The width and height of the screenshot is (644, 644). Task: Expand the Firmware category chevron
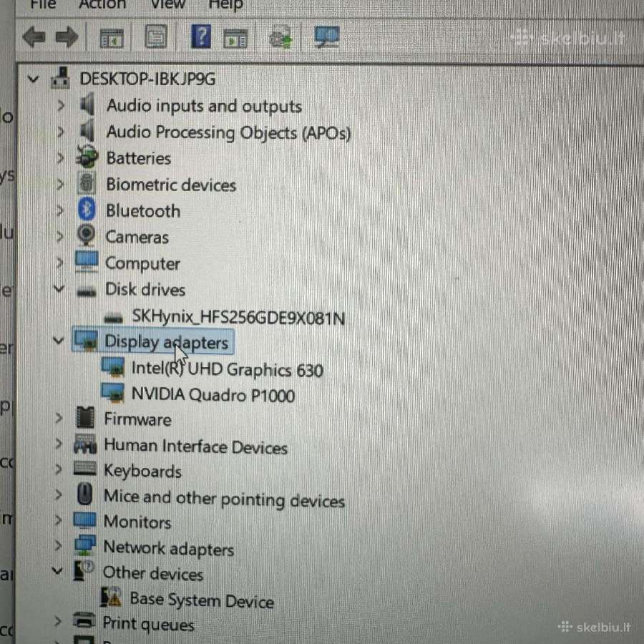tap(59, 419)
